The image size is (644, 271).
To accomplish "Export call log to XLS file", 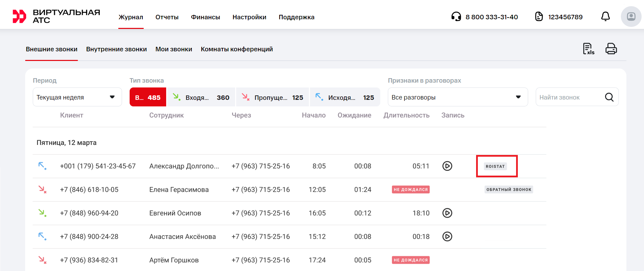I will (588, 49).
